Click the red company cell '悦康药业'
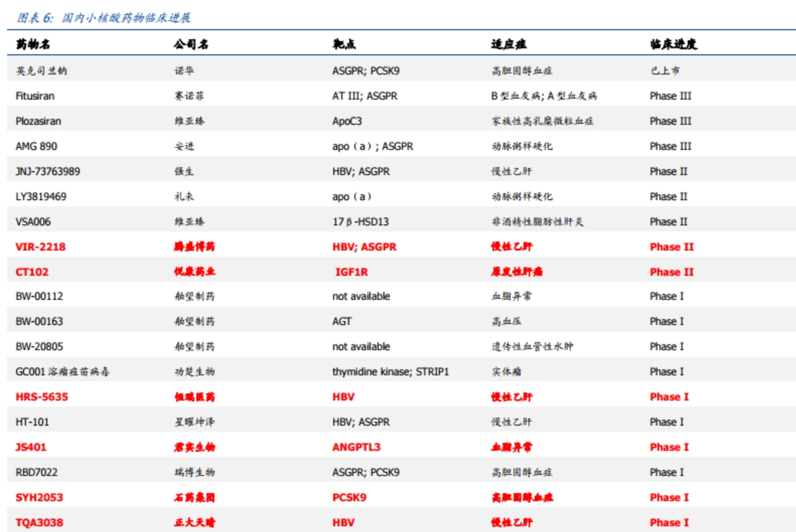 click(x=195, y=272)
